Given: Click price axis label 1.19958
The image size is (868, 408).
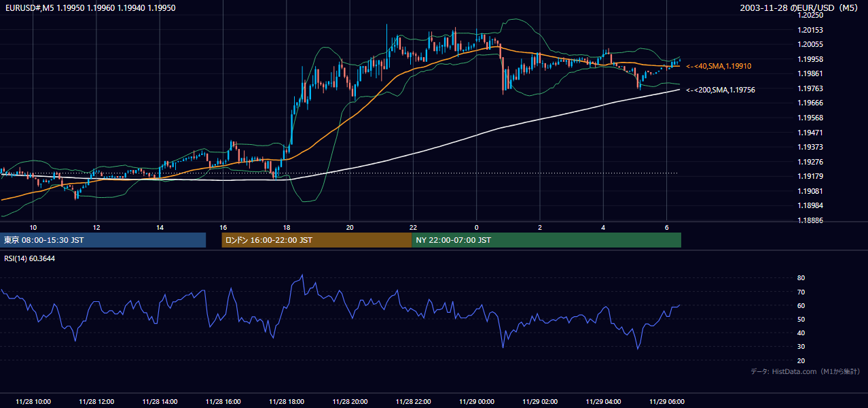Looking at the screenshot, I should (810, 59).
